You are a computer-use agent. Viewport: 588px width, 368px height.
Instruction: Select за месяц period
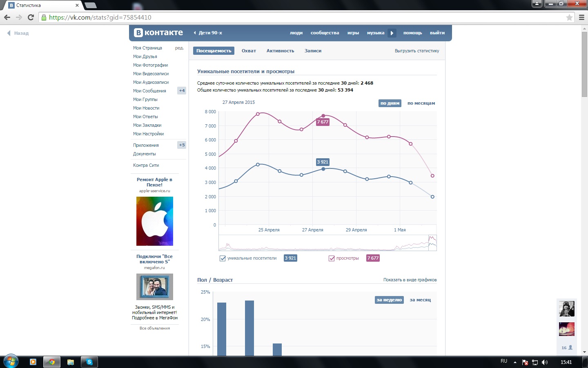pos(420,300)
